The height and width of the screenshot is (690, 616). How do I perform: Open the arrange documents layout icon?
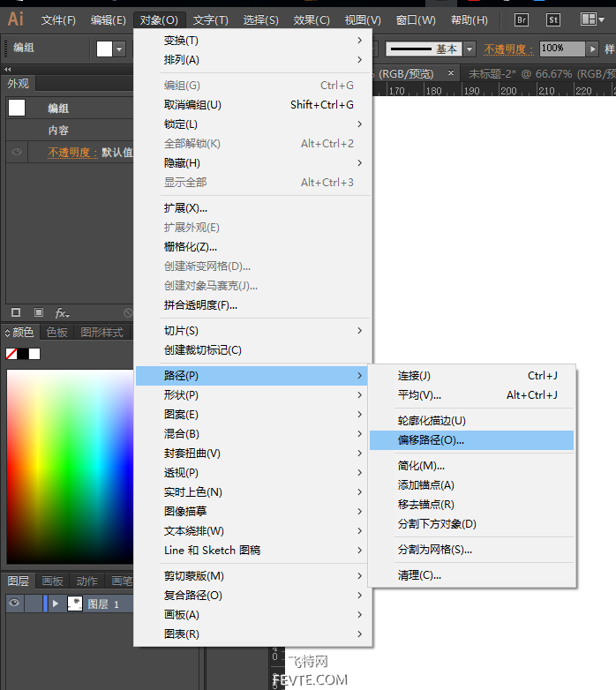coord(592,19)
